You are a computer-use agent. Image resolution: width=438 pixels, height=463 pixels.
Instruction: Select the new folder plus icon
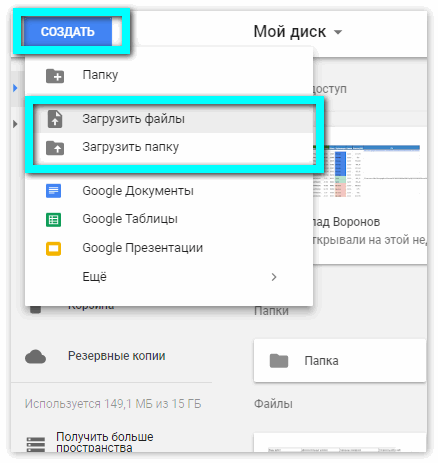point(55,76)
